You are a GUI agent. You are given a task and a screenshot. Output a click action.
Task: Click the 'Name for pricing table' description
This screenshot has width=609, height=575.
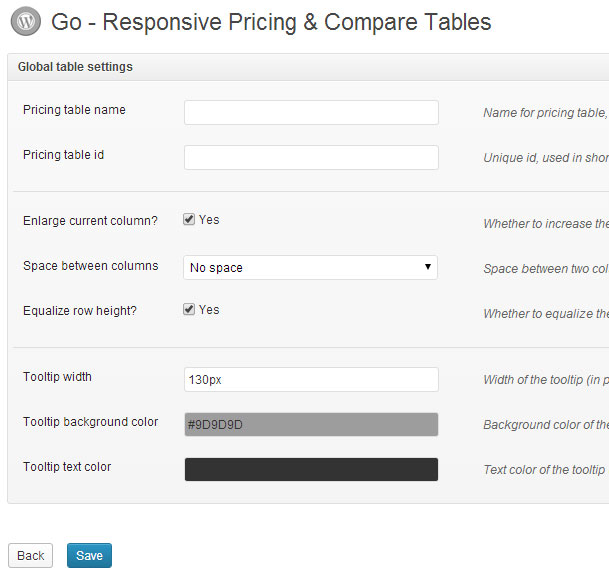[x=546, y=113]
